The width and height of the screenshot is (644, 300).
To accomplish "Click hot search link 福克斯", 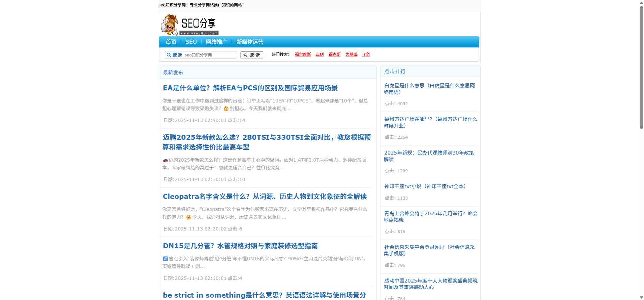I will tap(334, 54).
